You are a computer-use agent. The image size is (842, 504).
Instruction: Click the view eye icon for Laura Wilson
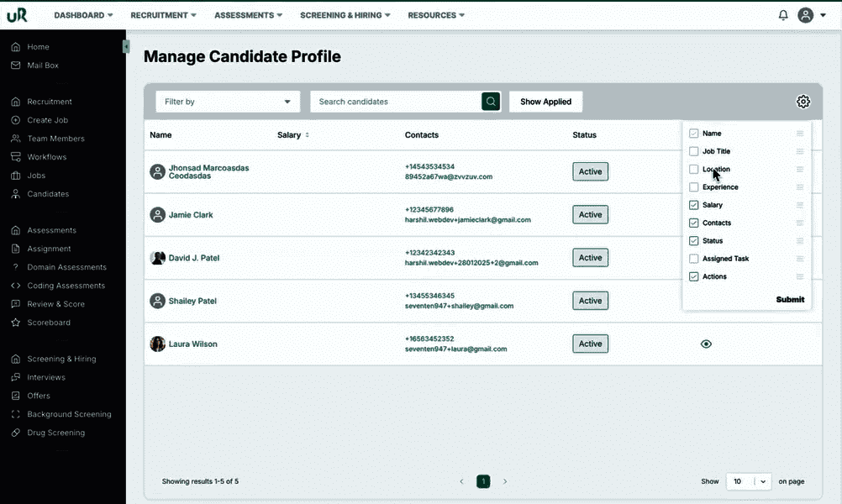click(706, 344)
